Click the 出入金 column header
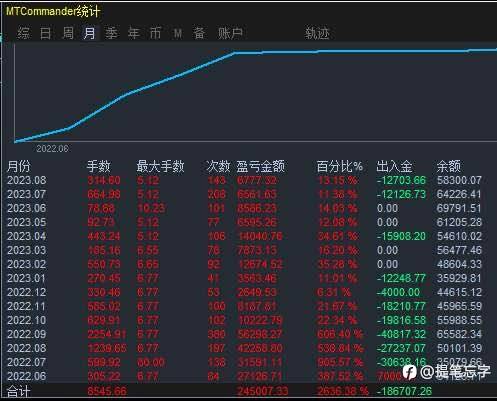This screenshot has height=401, width=497. pyautogui.click(x=394, y=166)
